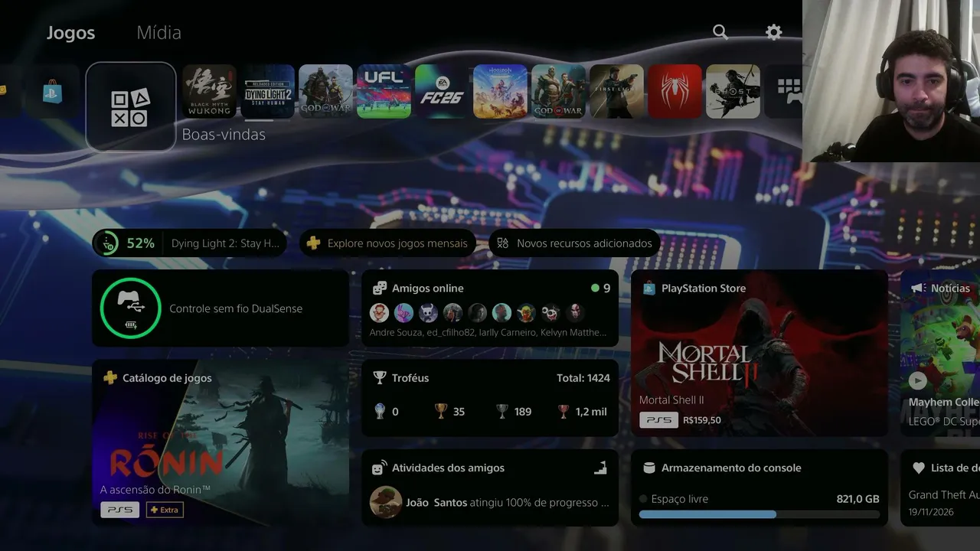Open Mortal Shell II store artwork
980x551 pixels.
(759, 353)
